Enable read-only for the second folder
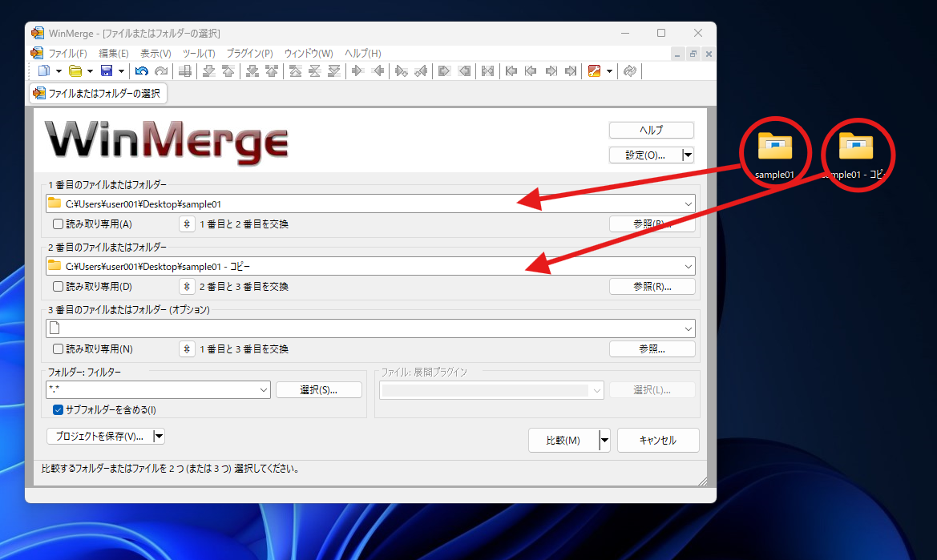The image size is (937, 560). 56,286
